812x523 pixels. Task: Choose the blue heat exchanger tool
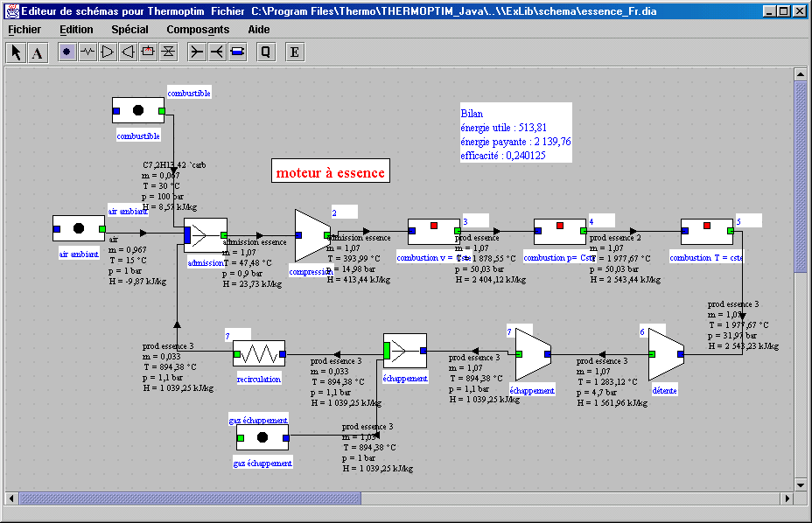[x=237, y=52]
